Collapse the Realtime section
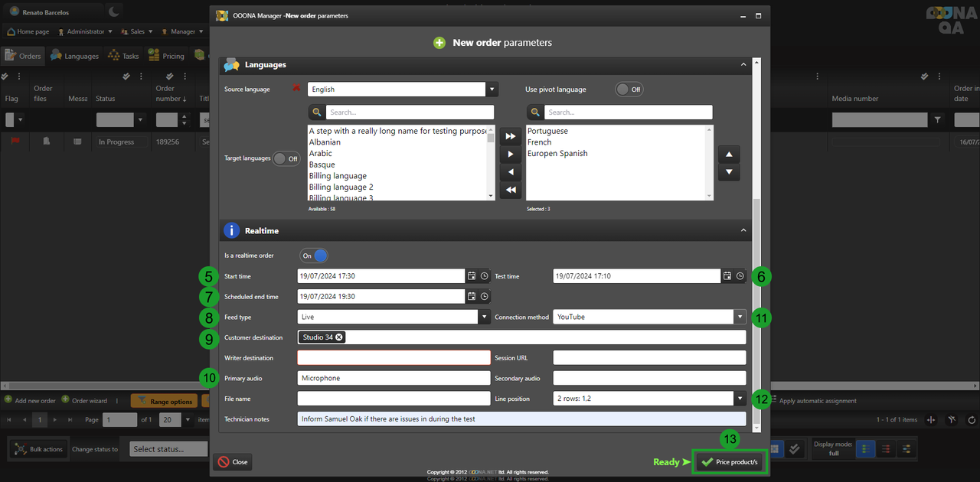 [x=743, y=230]
